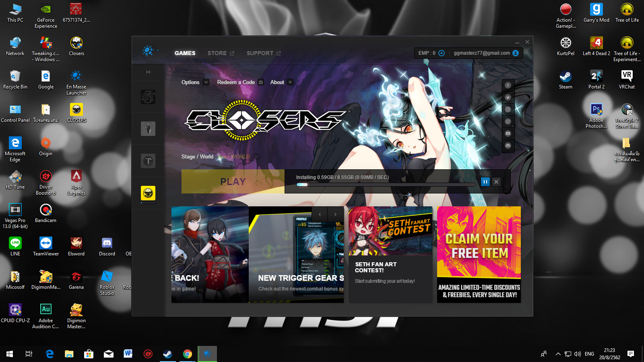Open VRChat desktop shortcut
The width and height of the screenshot is (644, 362).
627,80
